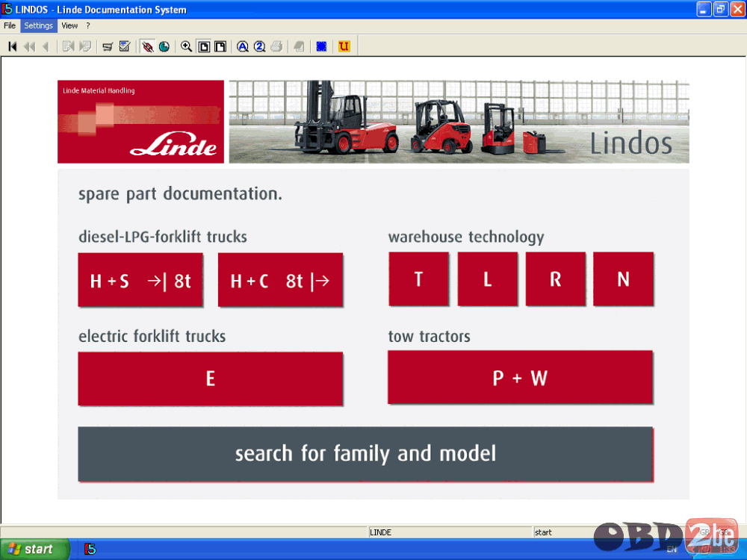The height and width of the screenshot is (560, 747).
Task: Select the T warehouse technology button
Action: 419,279
